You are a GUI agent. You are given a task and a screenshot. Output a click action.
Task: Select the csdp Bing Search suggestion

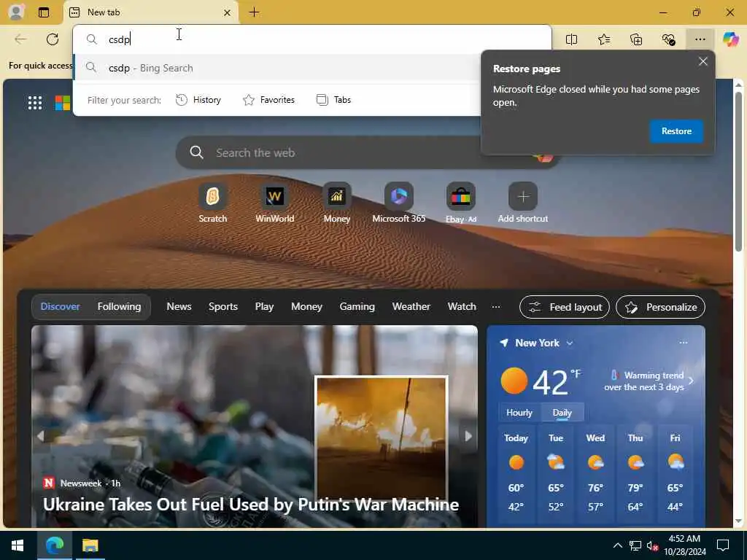click(277, 68)
